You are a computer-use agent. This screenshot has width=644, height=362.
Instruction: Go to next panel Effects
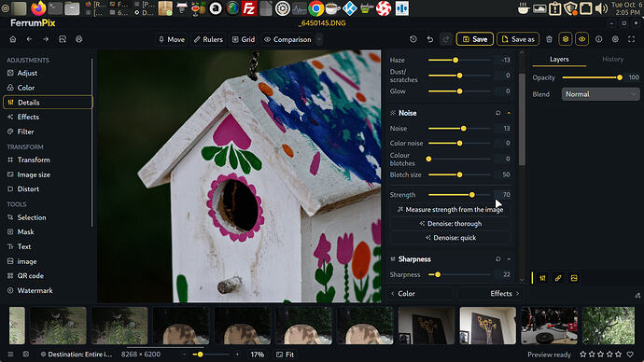coord(490,294)
